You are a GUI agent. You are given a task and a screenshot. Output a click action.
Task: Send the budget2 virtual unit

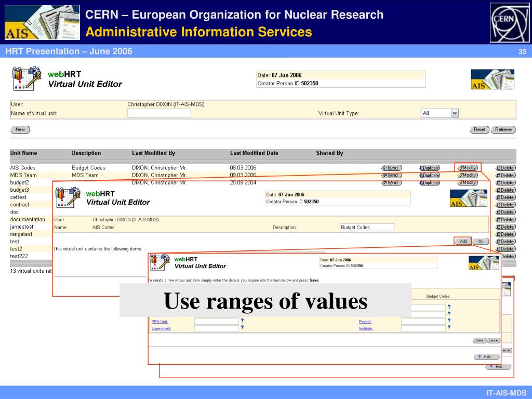pyautogui.click(x=392, y=182)
